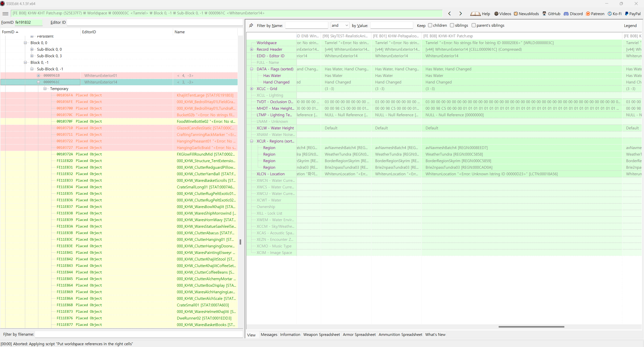Click the horizontal scrollbar in the record view
This screenshot has height=347, width=644.
click(x=531, y=327)
